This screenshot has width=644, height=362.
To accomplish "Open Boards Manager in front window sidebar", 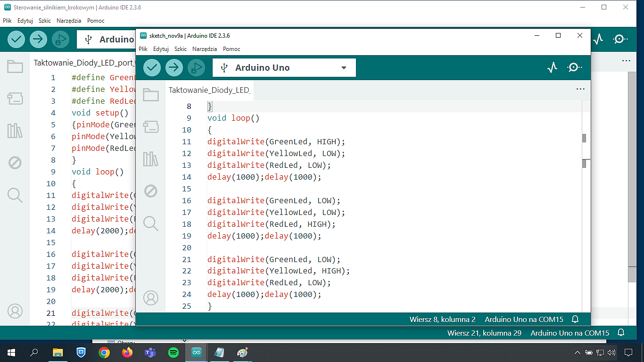I will coord(151,127).
